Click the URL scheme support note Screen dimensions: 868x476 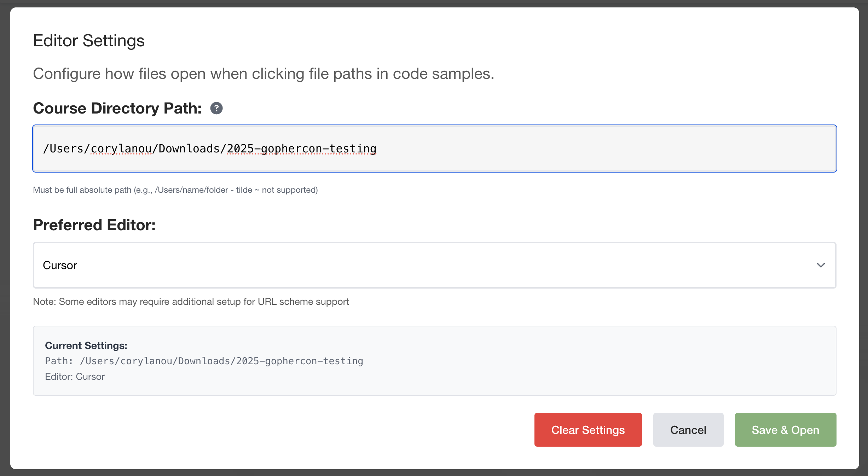(x=191, y=302)
